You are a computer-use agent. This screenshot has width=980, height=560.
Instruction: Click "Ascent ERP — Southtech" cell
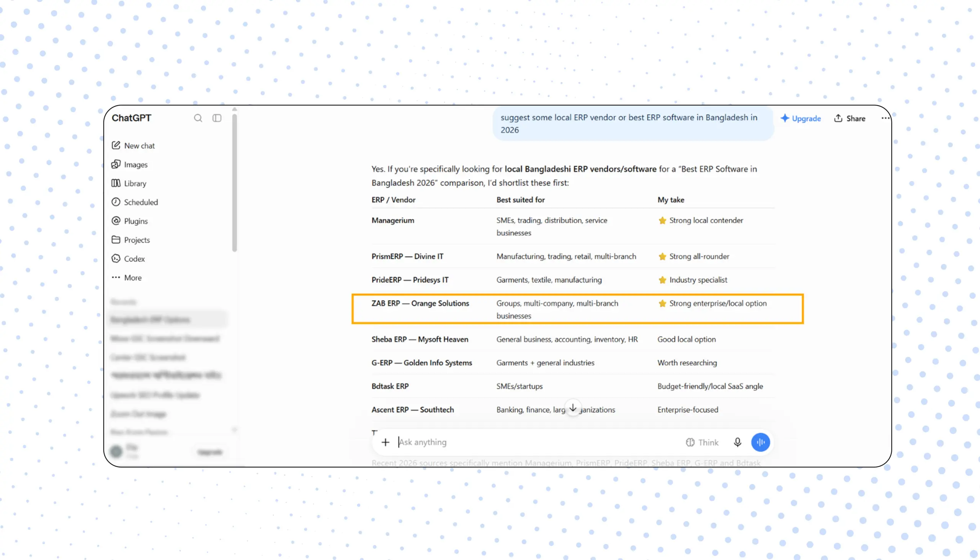point(413,410)
